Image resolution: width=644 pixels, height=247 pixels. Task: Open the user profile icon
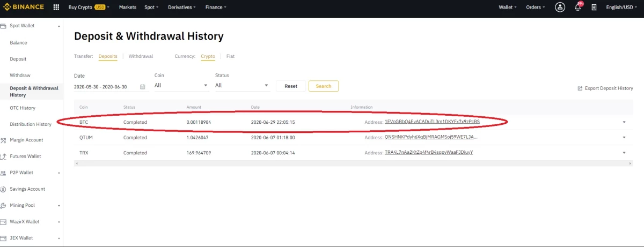point(560,8)
